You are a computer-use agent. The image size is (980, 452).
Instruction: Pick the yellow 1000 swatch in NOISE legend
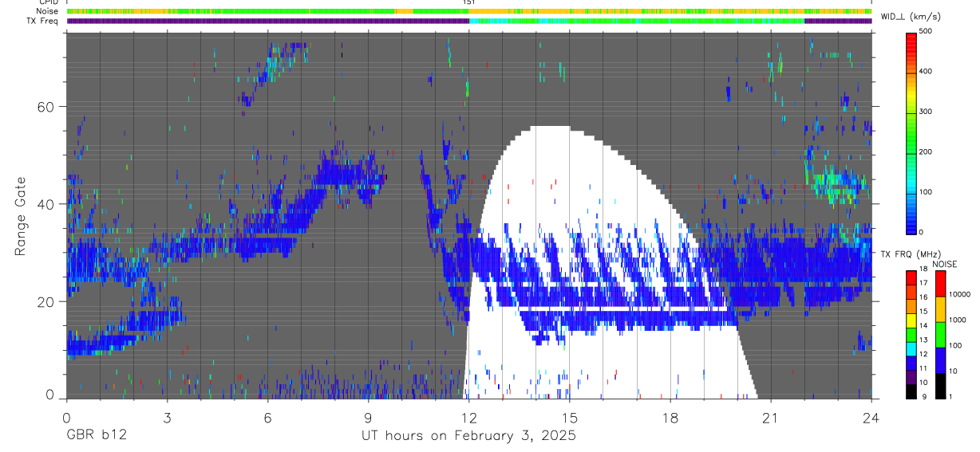[x=939, y=309]
